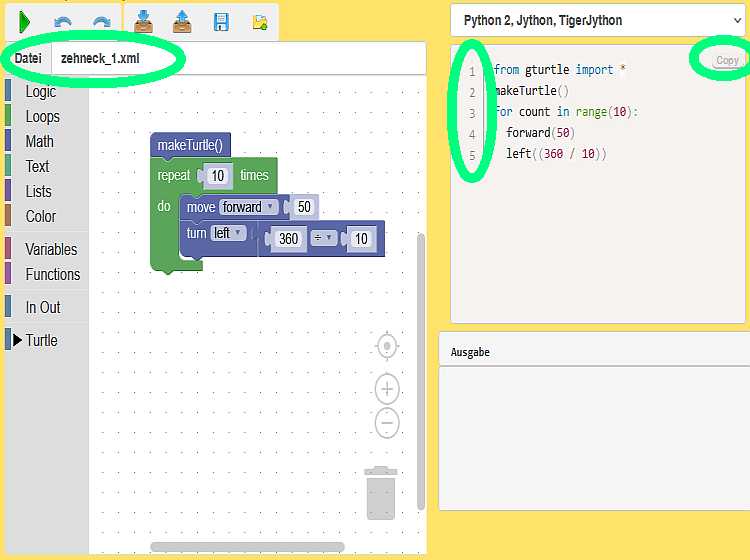Open the Math block category

pyautogui.click(x=39, y=141)
